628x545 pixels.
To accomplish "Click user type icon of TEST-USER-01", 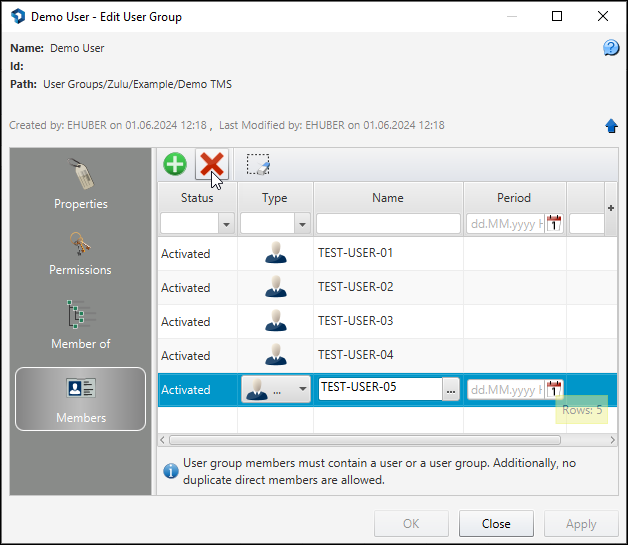I will tap(276, 253).
